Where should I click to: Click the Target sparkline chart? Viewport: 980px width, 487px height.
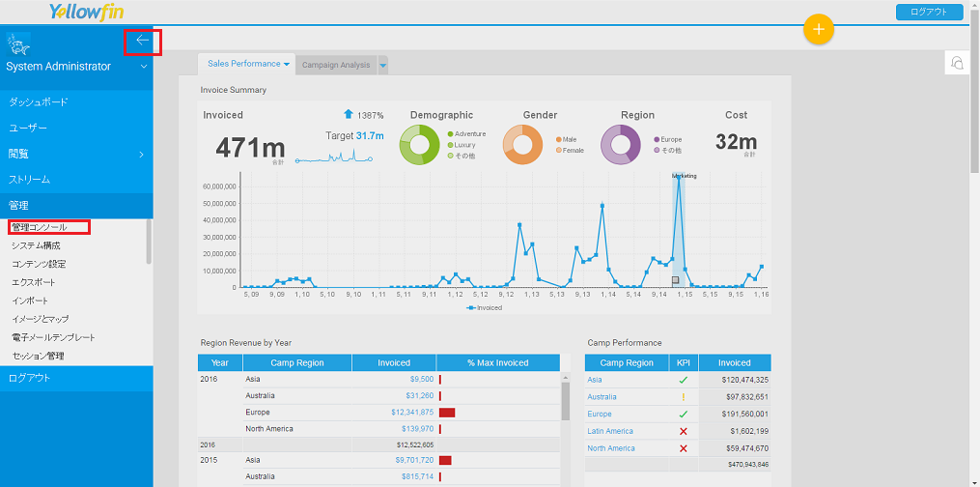[x=334, y=157]
